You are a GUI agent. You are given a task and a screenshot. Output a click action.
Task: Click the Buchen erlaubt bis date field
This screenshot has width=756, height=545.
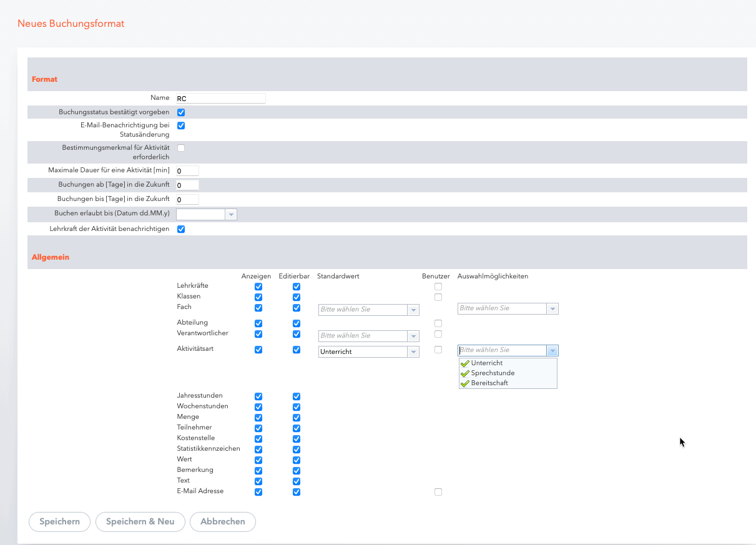pos(200,215)
